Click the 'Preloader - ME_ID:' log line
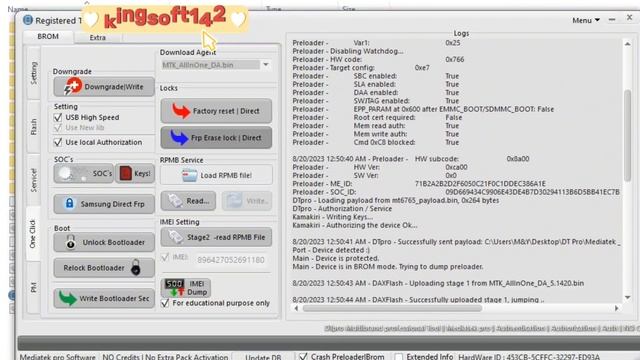This screenshot has height=360, width=640. pos(419,184)
